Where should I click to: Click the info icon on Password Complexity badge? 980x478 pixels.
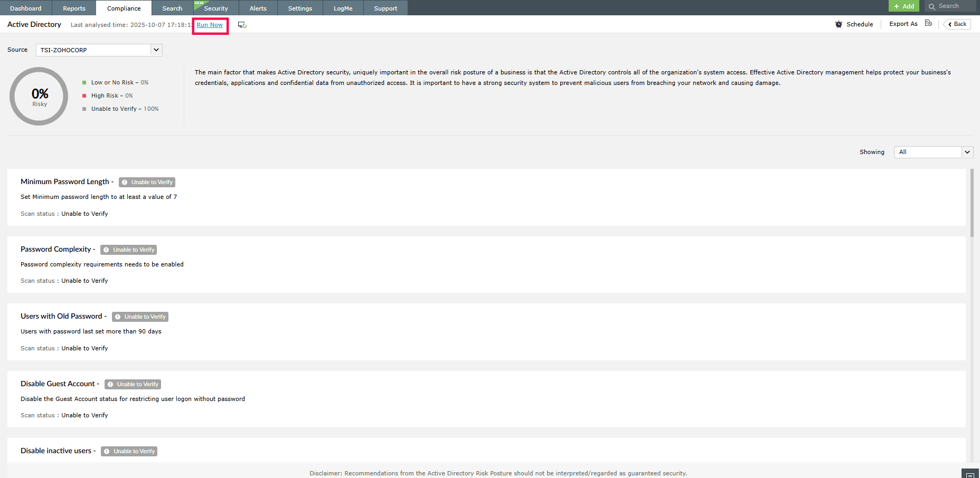coord(106,250)
